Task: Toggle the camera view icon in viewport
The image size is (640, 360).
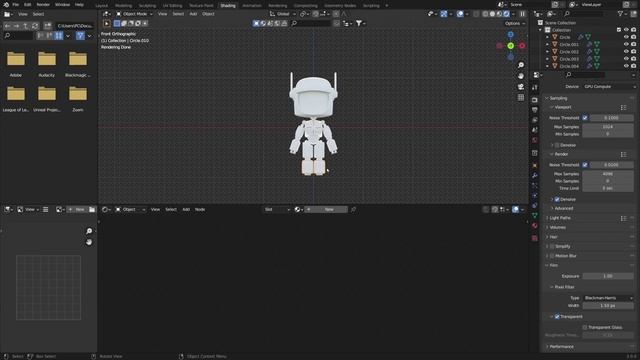Action: (521, 87)
